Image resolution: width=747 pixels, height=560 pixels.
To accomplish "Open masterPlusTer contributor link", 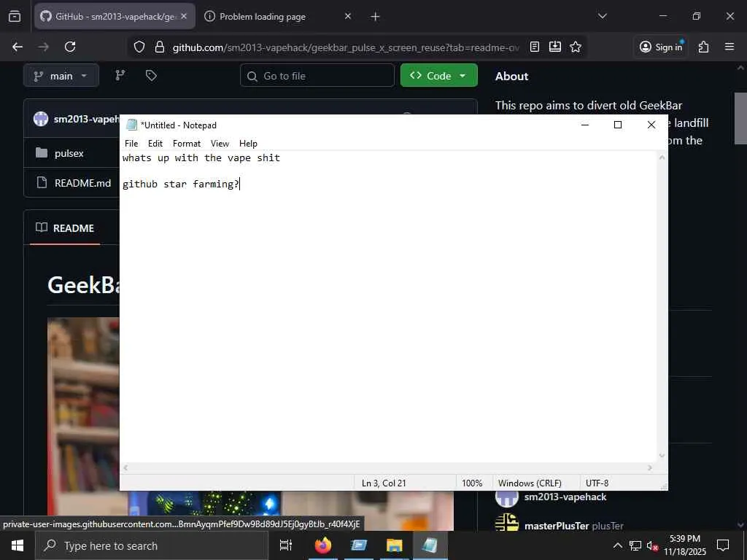I will 557,526.
